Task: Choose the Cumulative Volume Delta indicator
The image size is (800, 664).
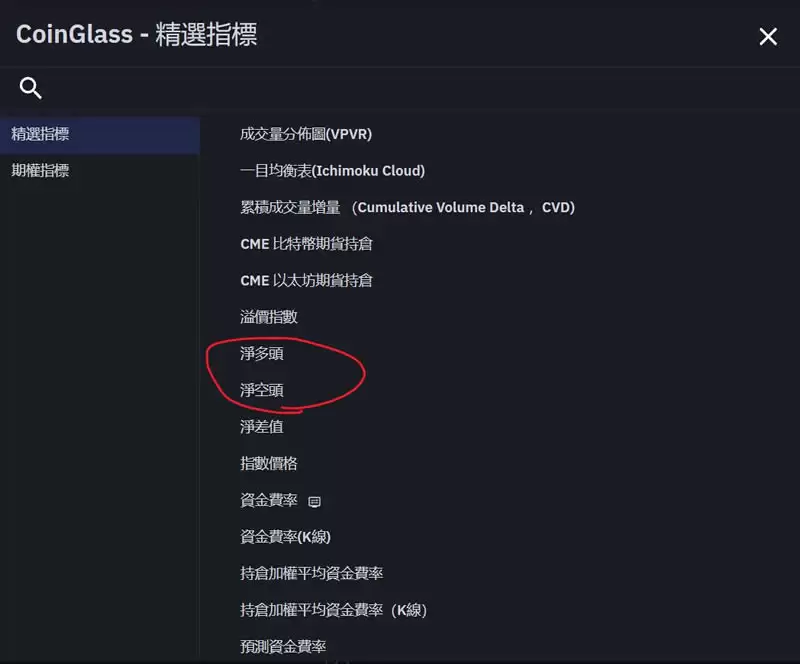Action: coord(407,207)
